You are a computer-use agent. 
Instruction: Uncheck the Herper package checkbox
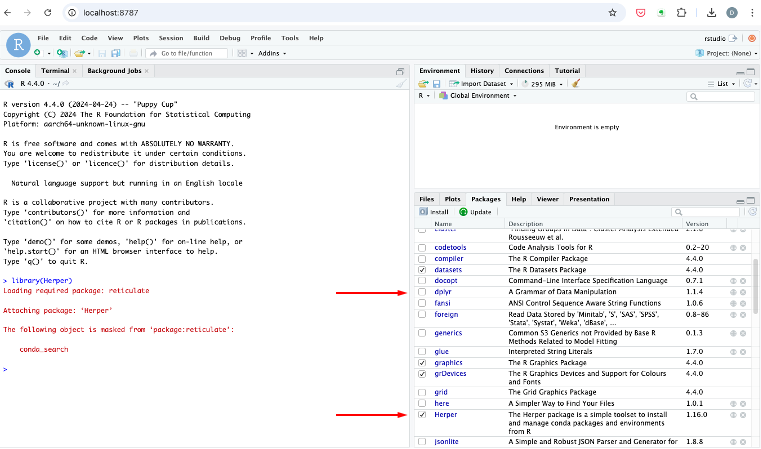click(422, 415)
